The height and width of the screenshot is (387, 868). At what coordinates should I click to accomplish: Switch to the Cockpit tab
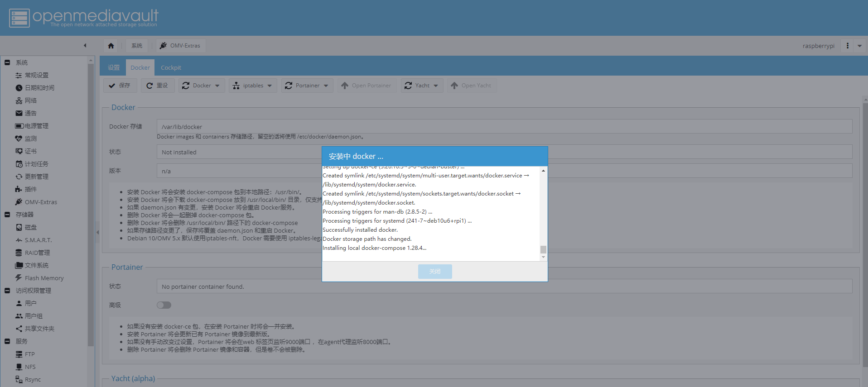pyautogui.click(x=171, y=67)
